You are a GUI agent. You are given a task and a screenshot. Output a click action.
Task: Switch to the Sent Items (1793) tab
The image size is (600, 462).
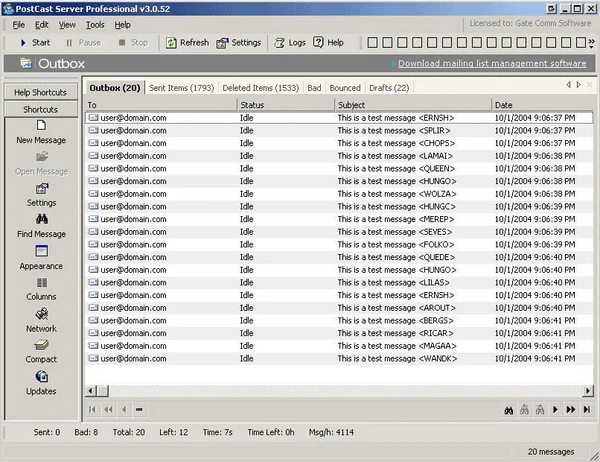(181, 88)
